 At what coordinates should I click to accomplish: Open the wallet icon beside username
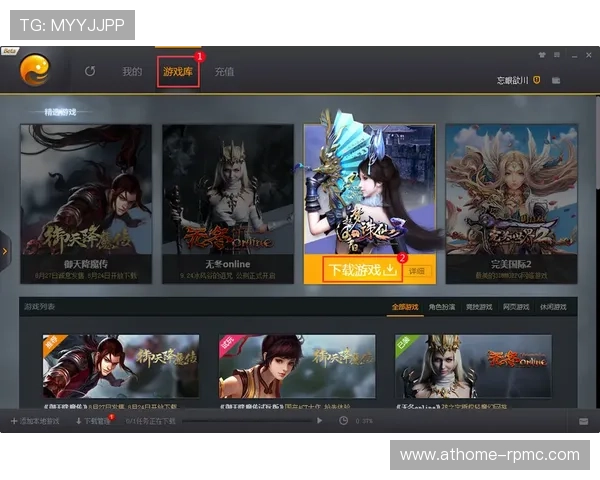(x=556, y=80)
